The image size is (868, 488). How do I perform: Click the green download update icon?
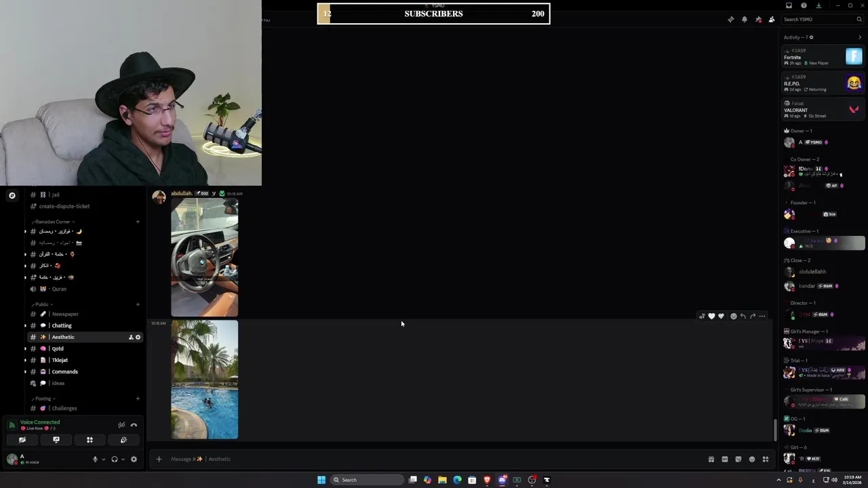(818, 5)
